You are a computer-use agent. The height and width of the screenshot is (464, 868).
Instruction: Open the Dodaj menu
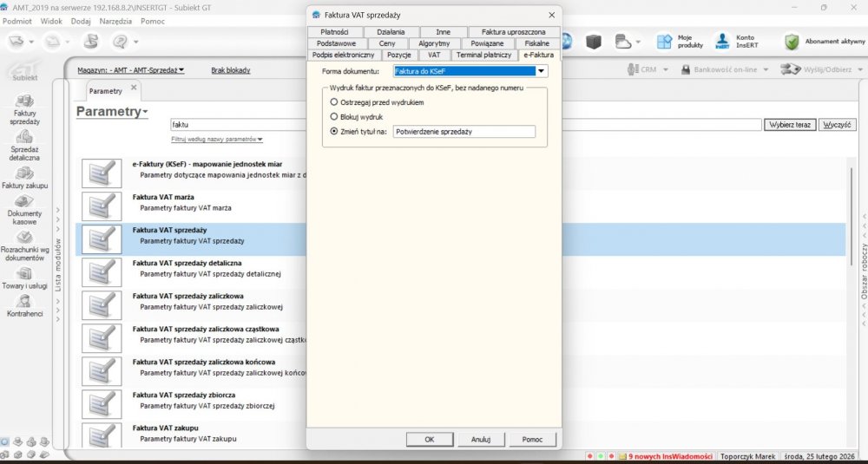81,21
